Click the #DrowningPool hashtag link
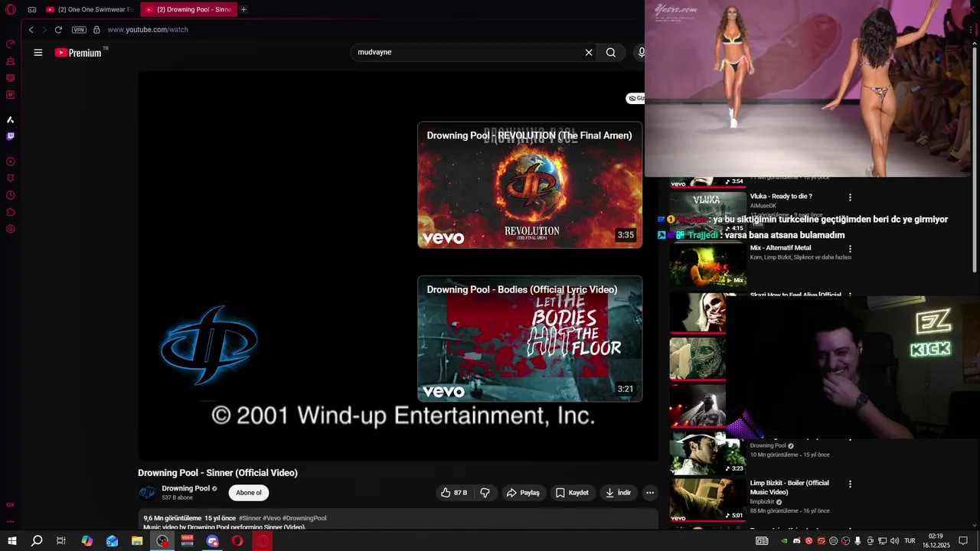The height and width of the screenshot is (551, 980). coord(305,518)
